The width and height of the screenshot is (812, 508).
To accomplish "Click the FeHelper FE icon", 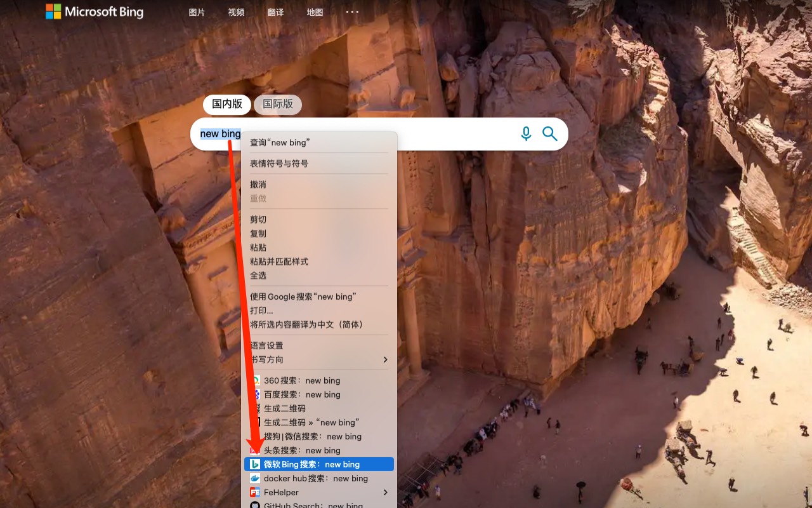I will click(255, 492).
